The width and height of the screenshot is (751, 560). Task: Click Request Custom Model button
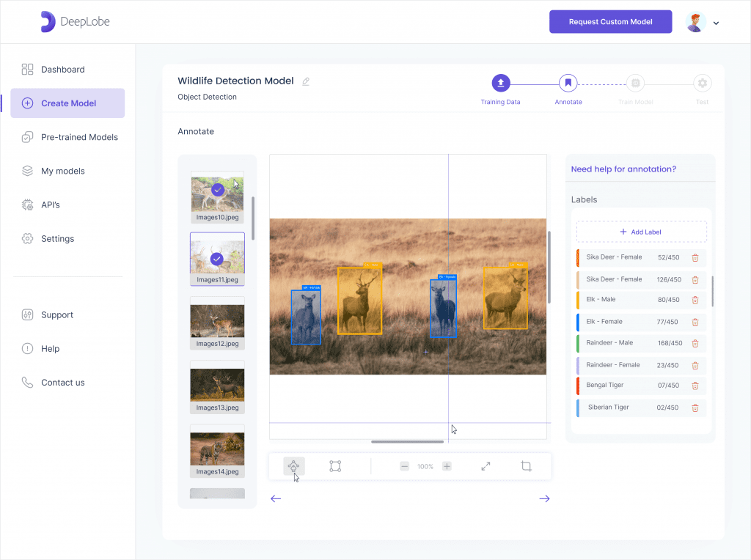(x=610, y=21)
